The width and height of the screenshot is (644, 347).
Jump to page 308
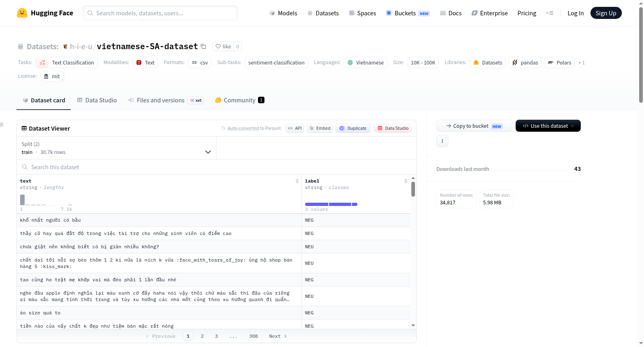253,336
